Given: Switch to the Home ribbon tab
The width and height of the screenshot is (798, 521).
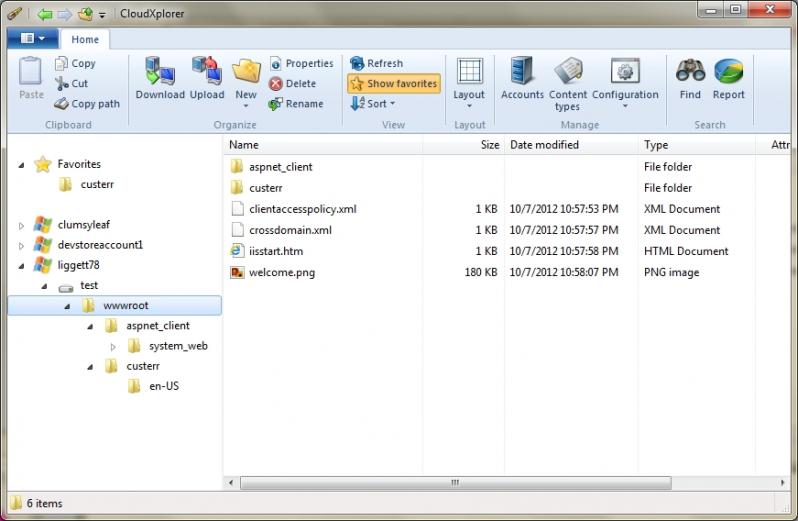Looking at the screenshot, I should tap(85, 39).
